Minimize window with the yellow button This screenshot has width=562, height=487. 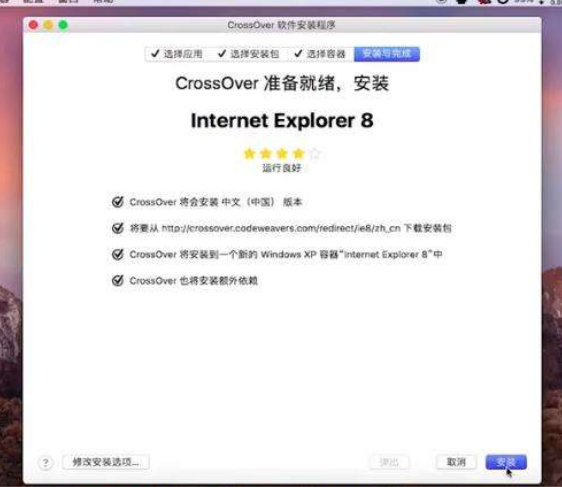pyautogui.click(x=48, y=25)
